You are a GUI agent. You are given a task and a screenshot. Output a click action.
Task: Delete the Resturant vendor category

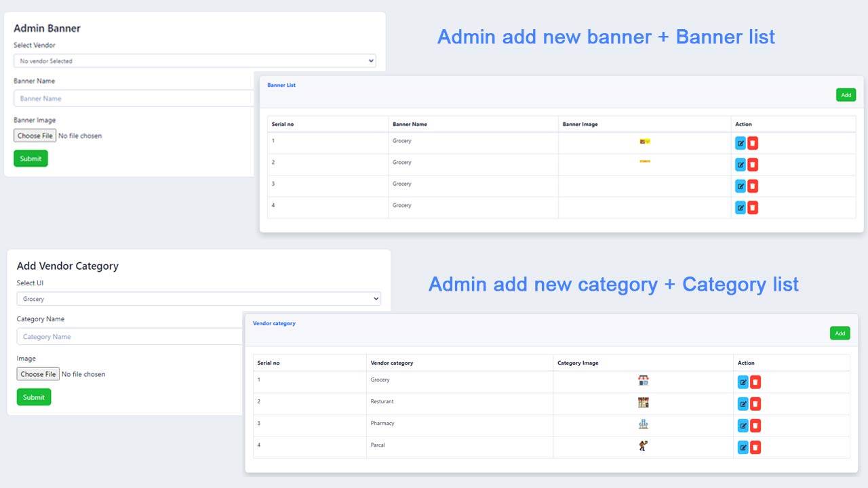click(755, 404)
